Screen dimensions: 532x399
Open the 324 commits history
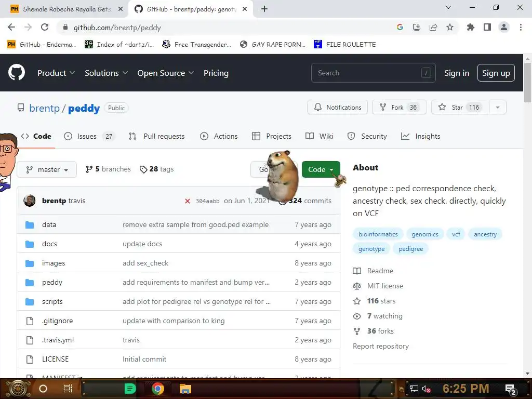305,201
